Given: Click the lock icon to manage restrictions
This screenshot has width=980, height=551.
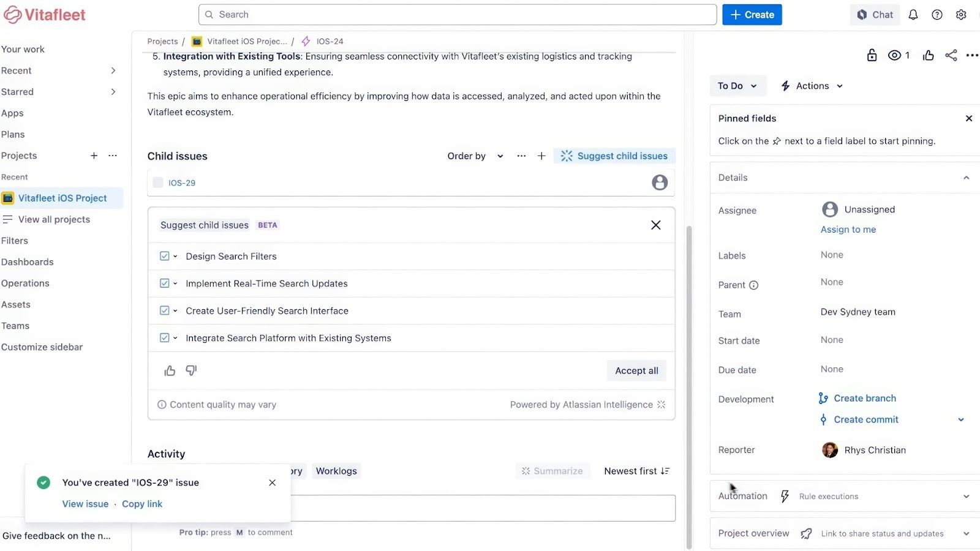Looking at the screenshot, I should click(872, 55).
